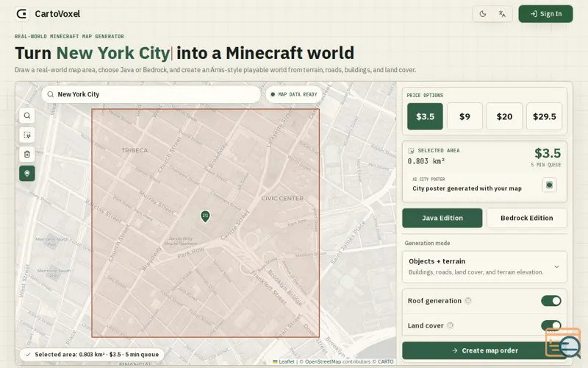Click the map marker pin in selection

[205, 216]
